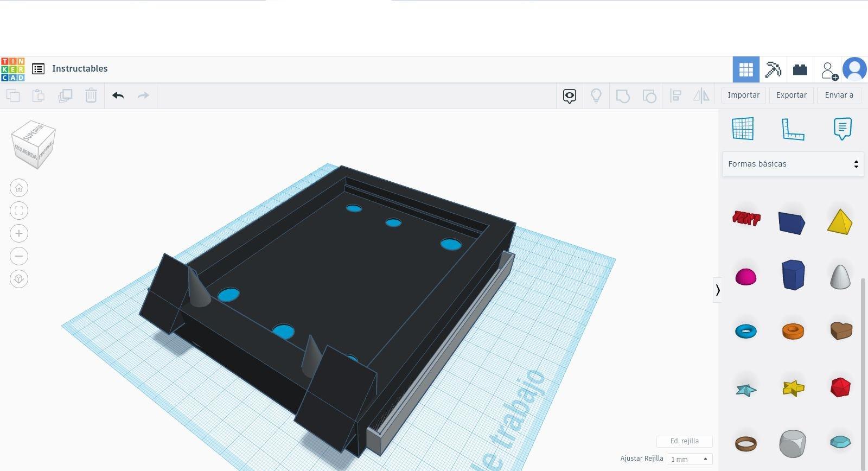Image resolution: width=868 pixels, height=471 pixels.
Task: Click the Group shapes icon
Action: click(x=623, y=96)
